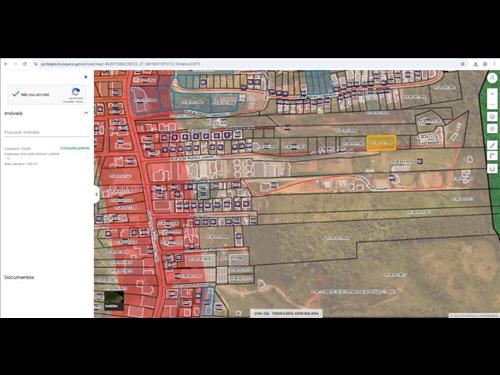The height and width of the screenshot is (375, 500).
Task: Collapse the sidebar using the left-arrow handle
Action: (97, 194)
